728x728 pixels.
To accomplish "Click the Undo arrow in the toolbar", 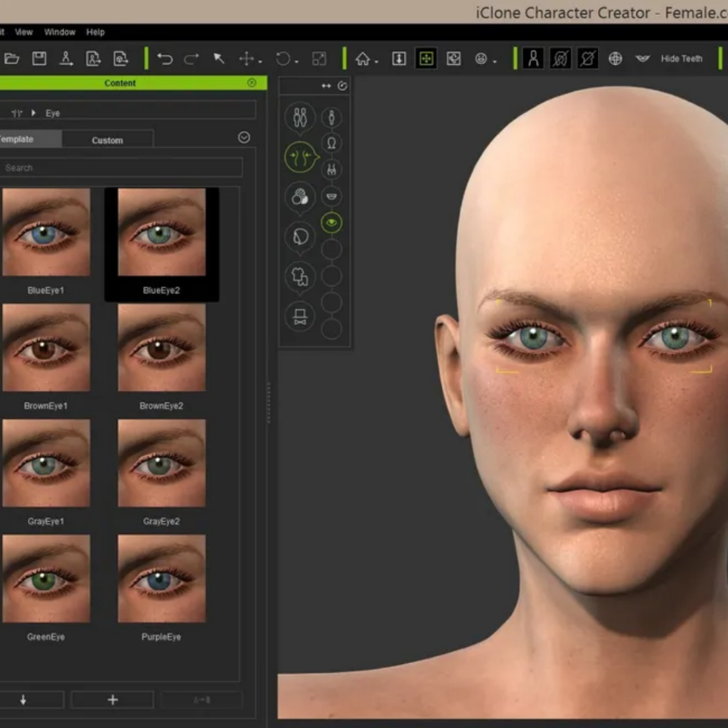I will tap(165, 59).
